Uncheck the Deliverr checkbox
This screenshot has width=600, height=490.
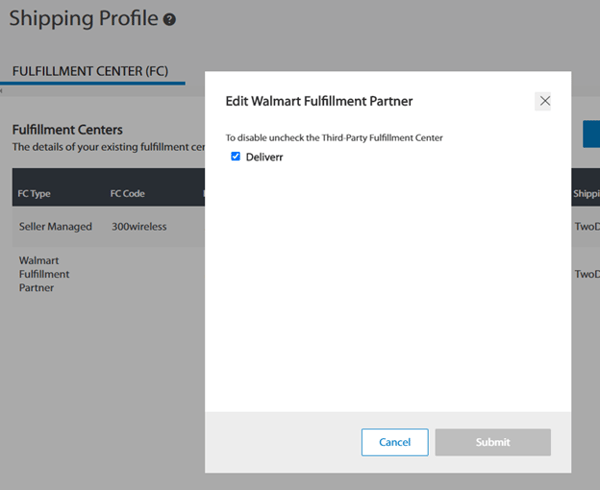pyautogui.click(x=235, y=156)
